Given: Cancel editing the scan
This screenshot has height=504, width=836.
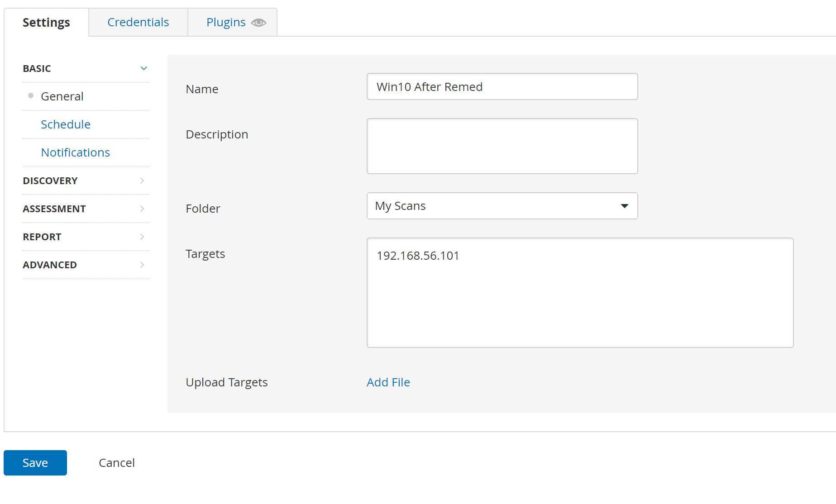Looking at the screenshot, I should pyautogui.click(x=117, y=463).
